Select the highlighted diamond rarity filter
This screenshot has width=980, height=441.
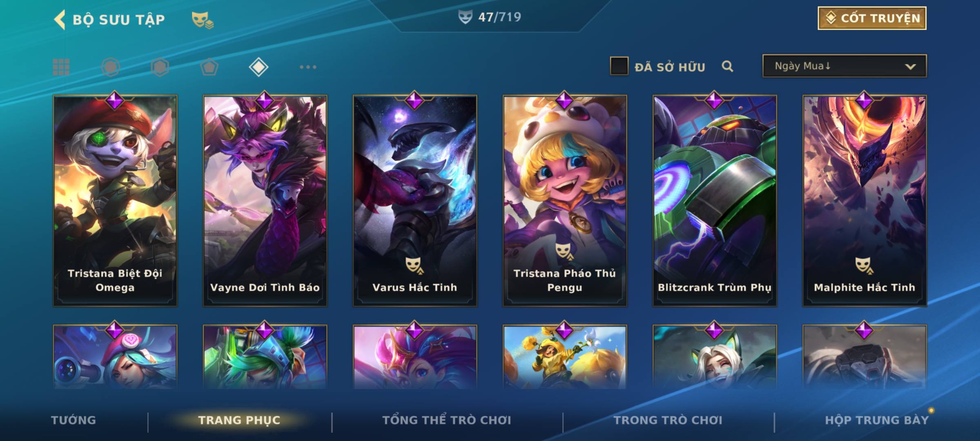point(258,67)
